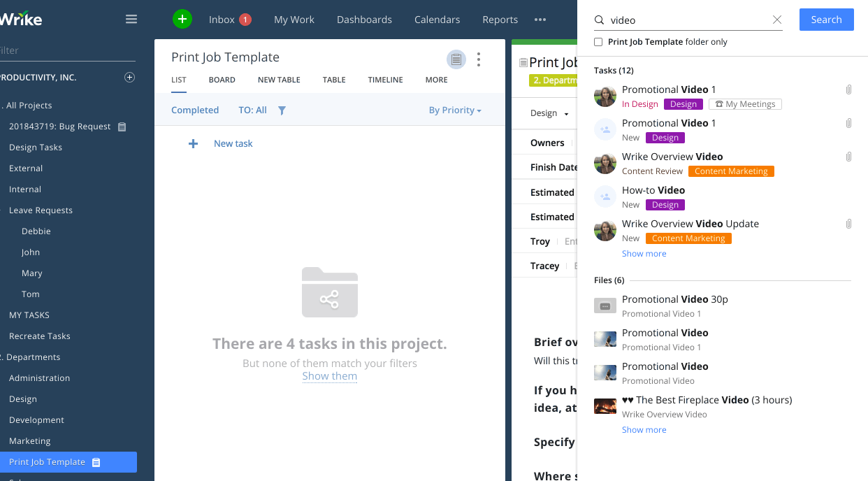The width and height of the screenshot is (868, 481).
Task: Click paperclip on Wrike Overview Video Update
Action: (848, 224)
